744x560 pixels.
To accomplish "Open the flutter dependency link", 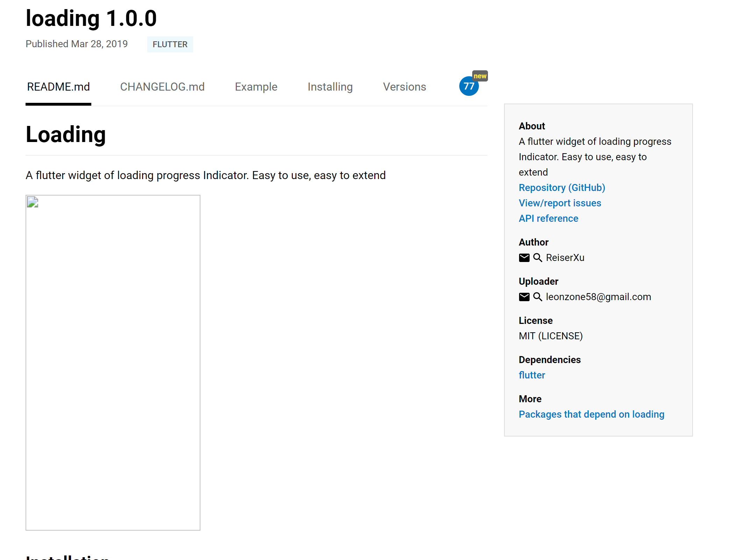I will (x=532, y=375).
